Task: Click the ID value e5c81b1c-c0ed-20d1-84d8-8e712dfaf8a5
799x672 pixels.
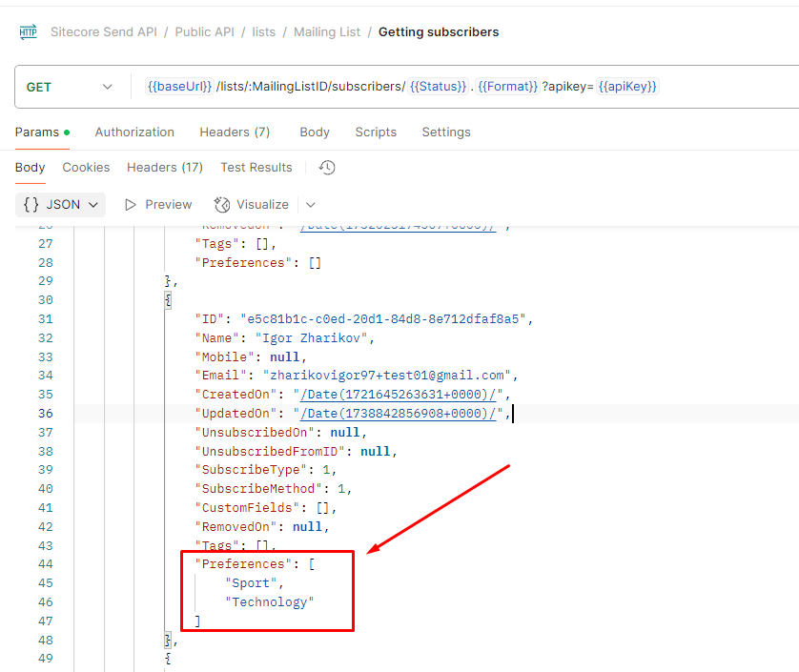Action: (x=382, y=319)
